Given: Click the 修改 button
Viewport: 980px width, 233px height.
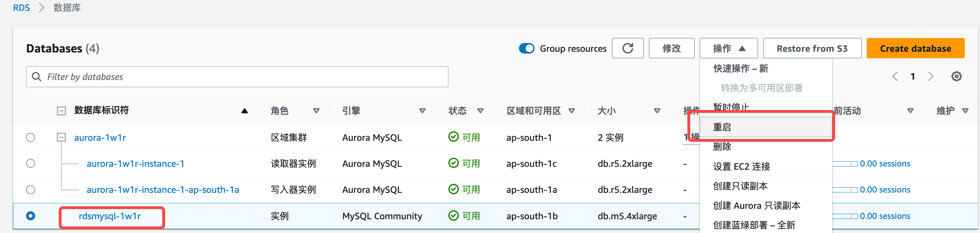Looking at the screenshot, I should [x=671, y=48].
